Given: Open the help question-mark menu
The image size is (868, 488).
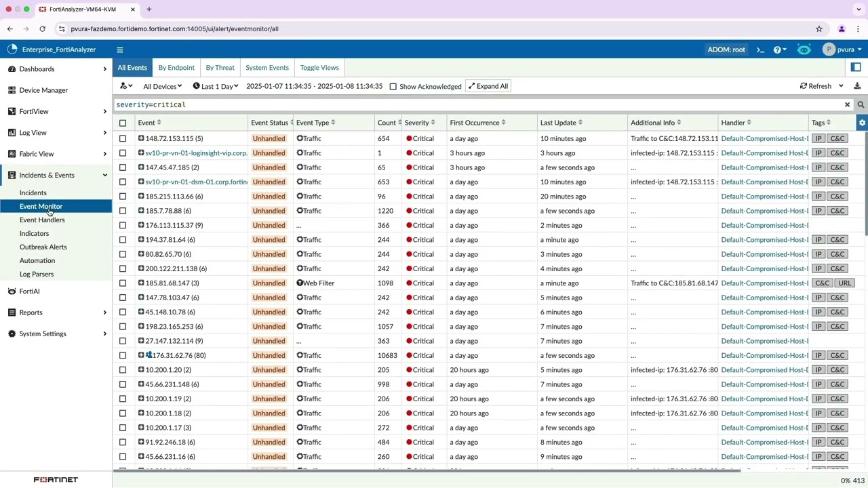Looking at the screenshot, I should [779, 49].
